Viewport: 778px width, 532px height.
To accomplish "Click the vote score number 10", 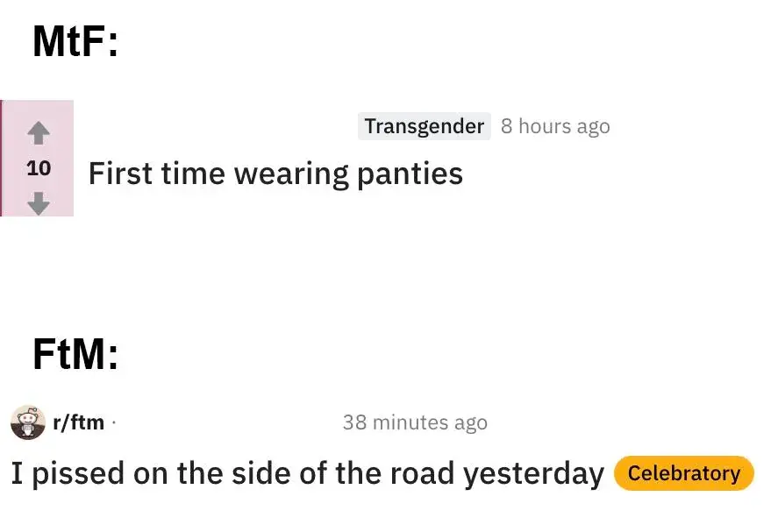I will [39, 168].
